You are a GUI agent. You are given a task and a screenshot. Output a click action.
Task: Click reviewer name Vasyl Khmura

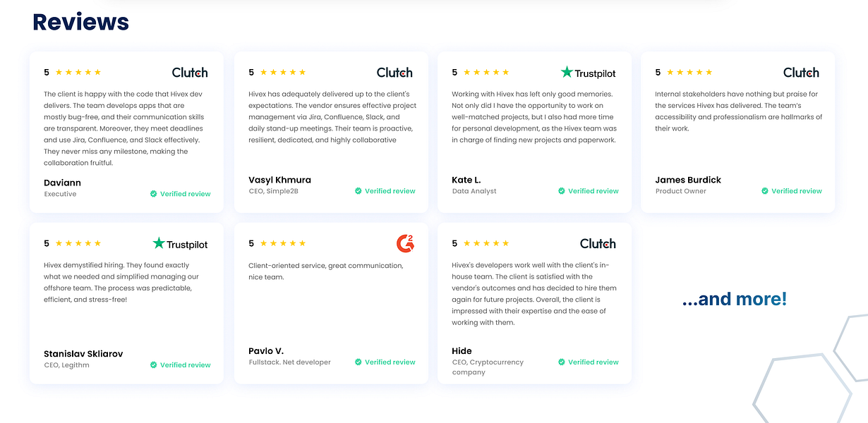(279, 180)
